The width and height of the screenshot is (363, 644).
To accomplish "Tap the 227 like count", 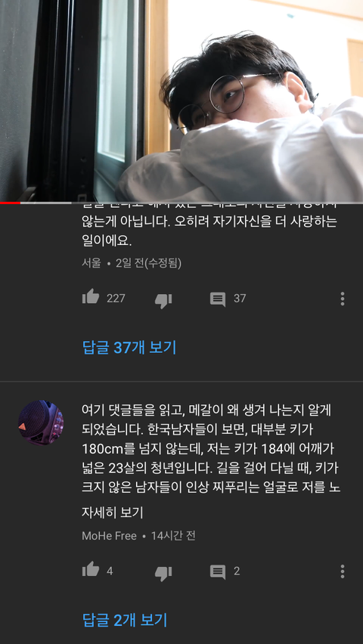I will tap(116, 299).
